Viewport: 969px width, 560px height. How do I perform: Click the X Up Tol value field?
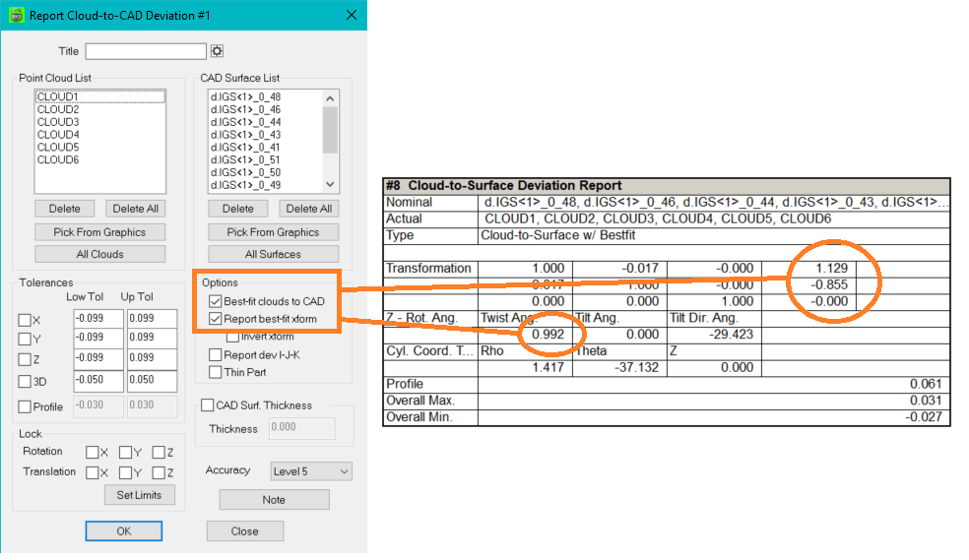pyautogui.click(x=152, y=319)
